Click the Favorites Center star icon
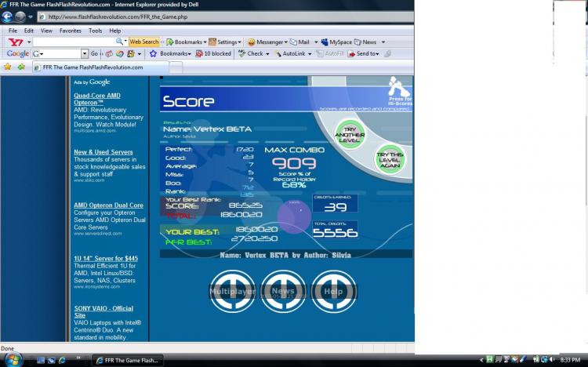Image resolution: width=588 pixels, height=367 pixels. [8, 67]
